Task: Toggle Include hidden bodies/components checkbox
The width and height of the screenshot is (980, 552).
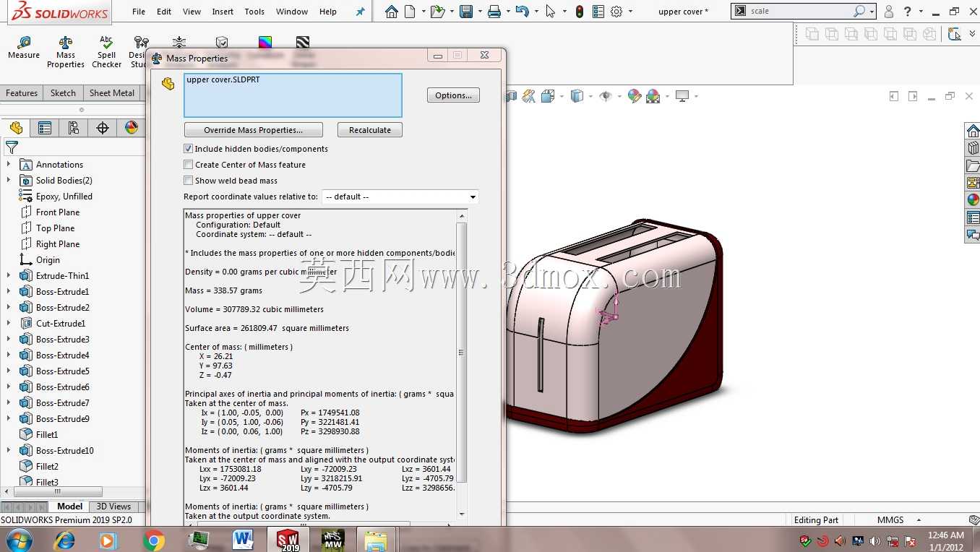Action: point(189,149)
